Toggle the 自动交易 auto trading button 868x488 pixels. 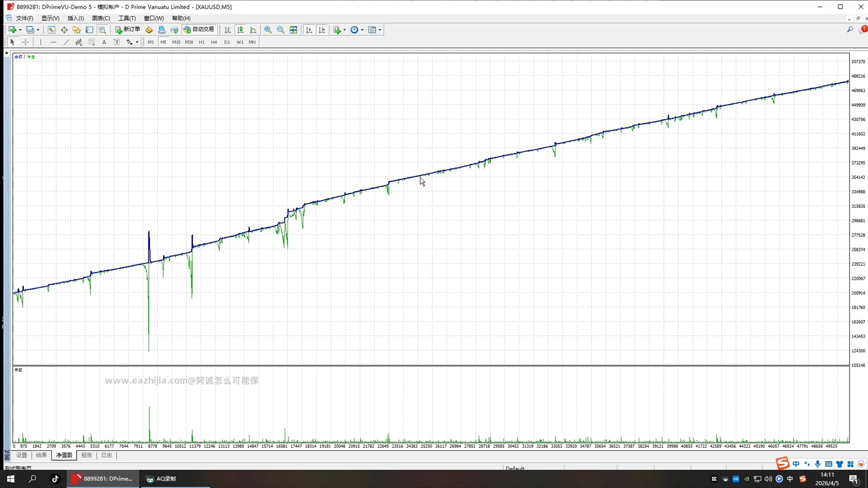(x=198, y=30)
